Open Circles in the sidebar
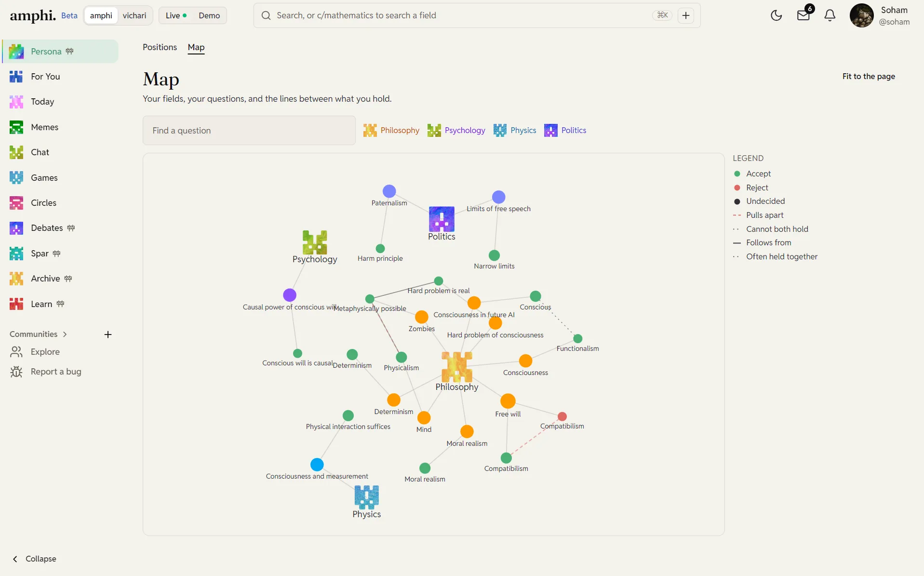Viewport: 924px width, 576px height. 60,203
